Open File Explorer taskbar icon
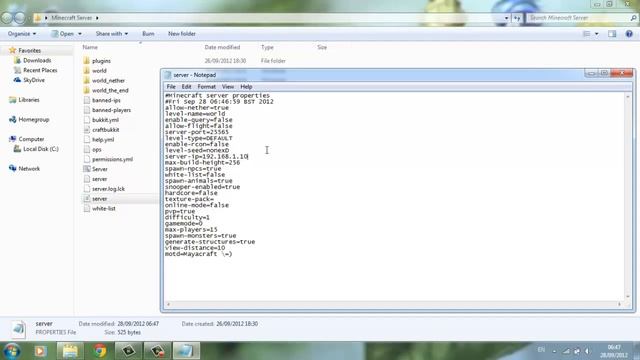The height and width of the screenshot is (360, 640). click(70, 351)
